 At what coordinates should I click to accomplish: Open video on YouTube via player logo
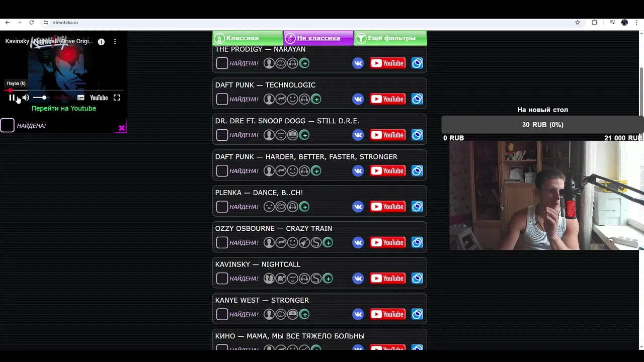coord(99,98)
